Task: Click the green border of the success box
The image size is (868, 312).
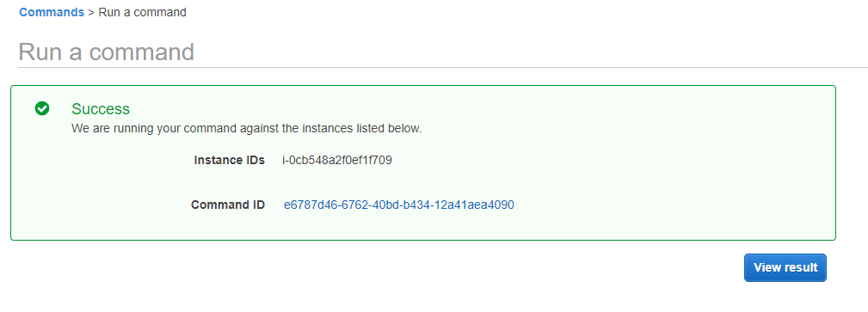Action: tap(423, 86)
